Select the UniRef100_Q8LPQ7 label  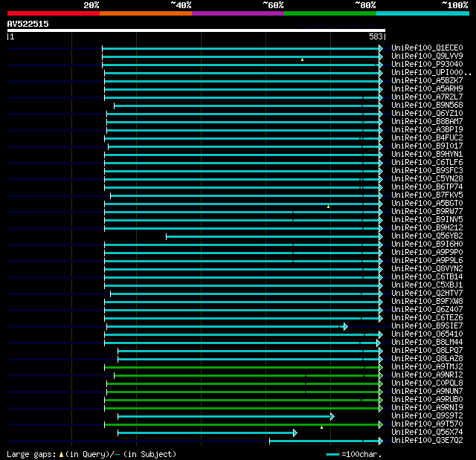tap(427, 351)
